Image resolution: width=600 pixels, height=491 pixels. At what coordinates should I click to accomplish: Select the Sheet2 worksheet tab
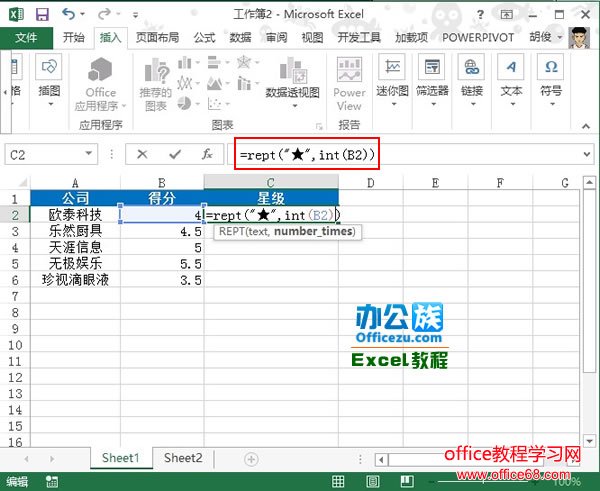tap(183, 458)
